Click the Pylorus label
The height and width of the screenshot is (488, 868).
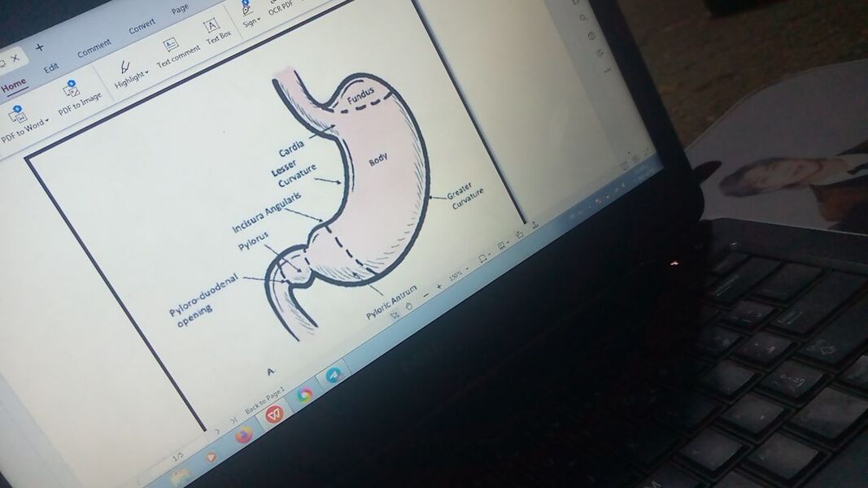click(253, 241)
